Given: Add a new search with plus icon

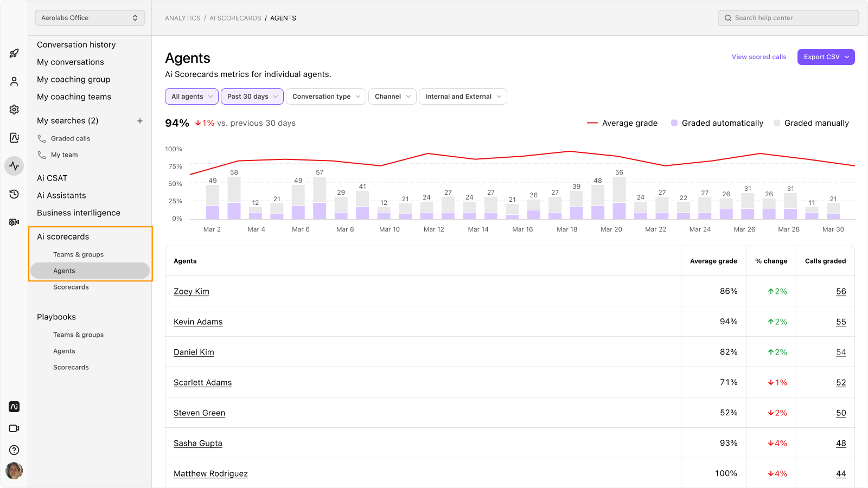Looking at the screenshot, I should pyautogui.click(x=140, y=121).
